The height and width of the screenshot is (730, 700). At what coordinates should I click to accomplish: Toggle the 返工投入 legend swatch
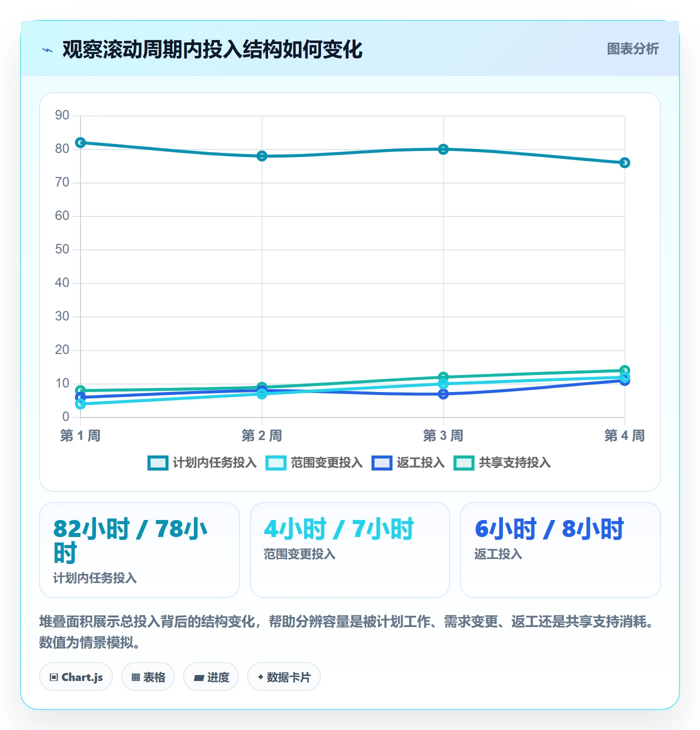[x=382, y=463]
